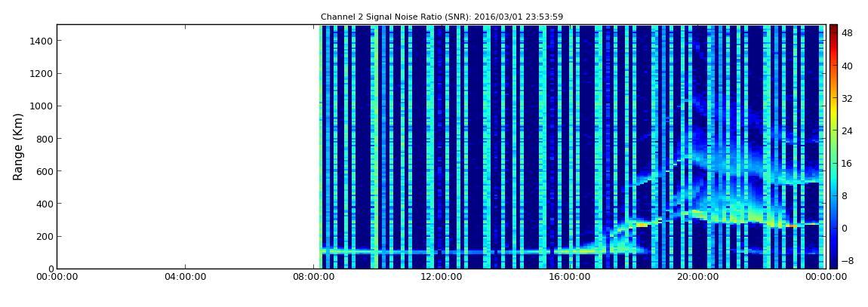Click the colorbar value 16
868x307 pixels.
pos(847,164)
